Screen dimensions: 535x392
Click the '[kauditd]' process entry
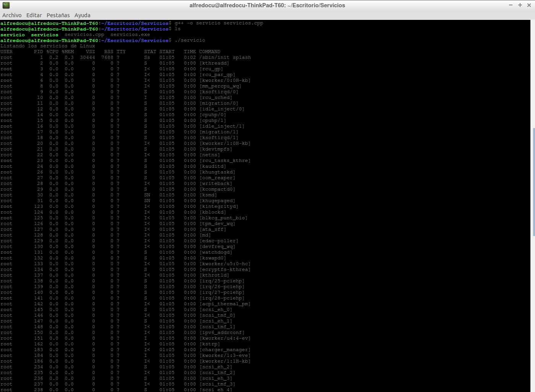(213, 167)
